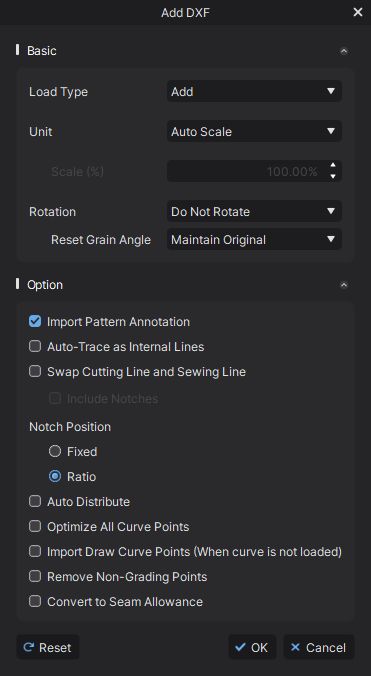Enable Auto-Trace as Internal Lines

[35, 347]
